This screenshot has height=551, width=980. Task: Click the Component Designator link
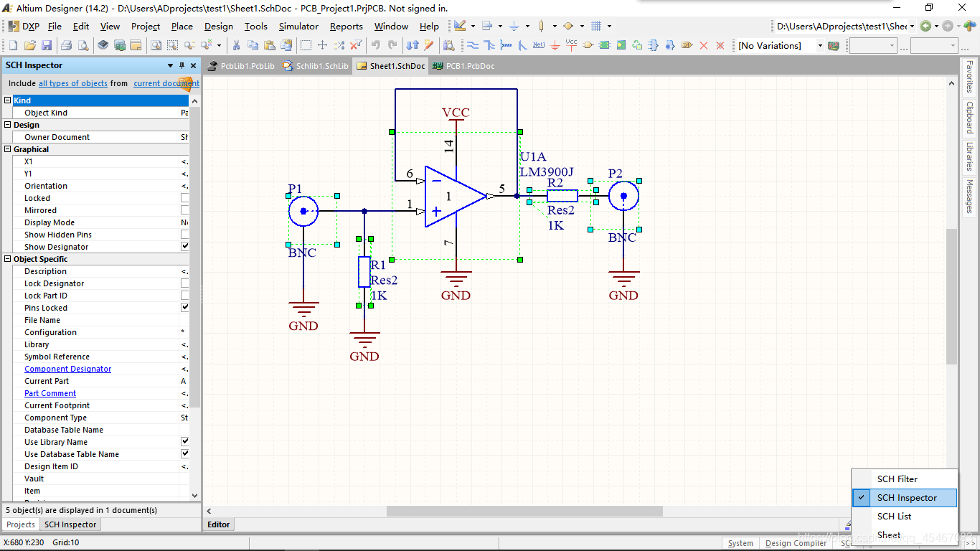(68, 369)
